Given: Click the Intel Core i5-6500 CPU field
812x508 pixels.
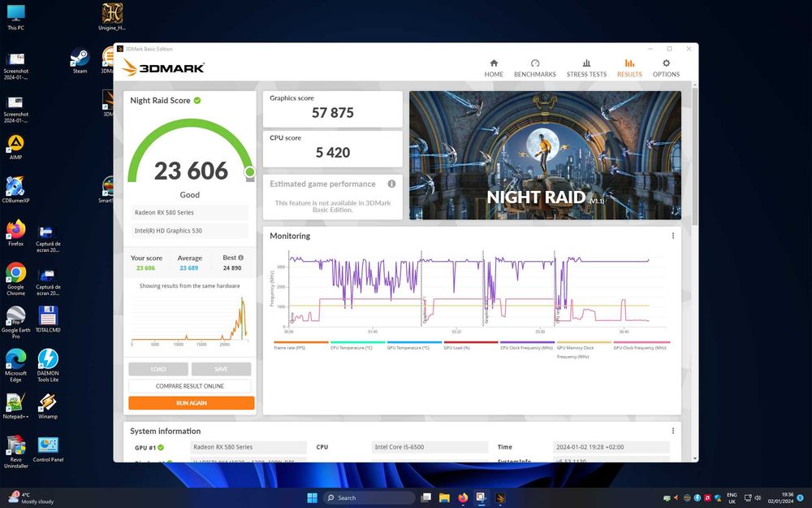Looking at the screenshot, I should click(x=430, y=447).
